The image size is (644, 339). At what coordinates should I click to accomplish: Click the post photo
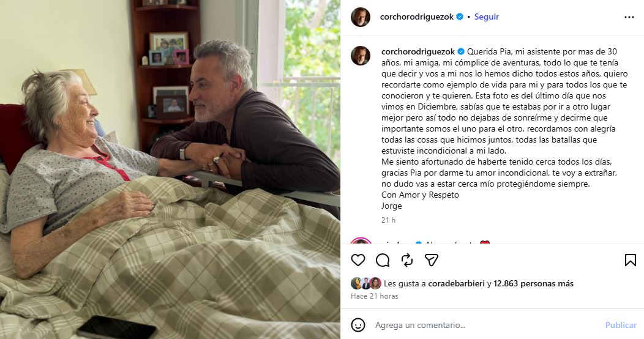tap(170, 169)
